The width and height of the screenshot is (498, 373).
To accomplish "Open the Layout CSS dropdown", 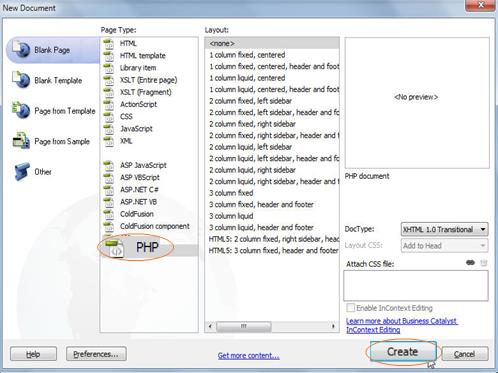I will [x=444, y=246].
